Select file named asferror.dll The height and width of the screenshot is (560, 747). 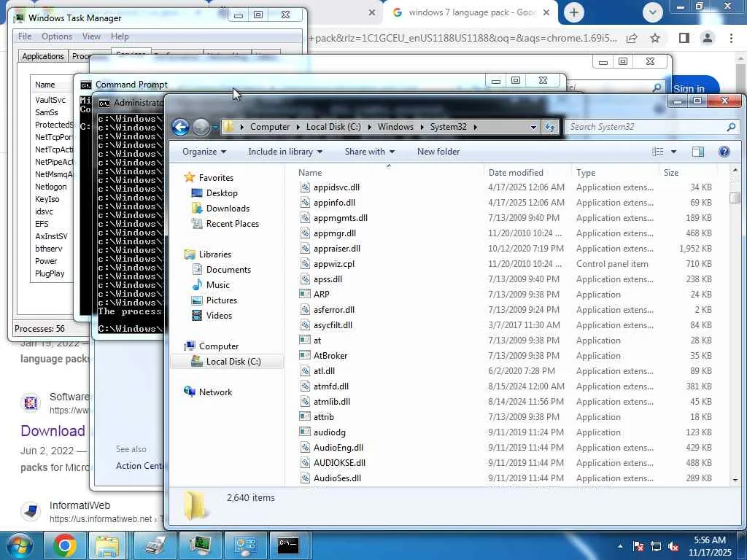coord(334,309)
